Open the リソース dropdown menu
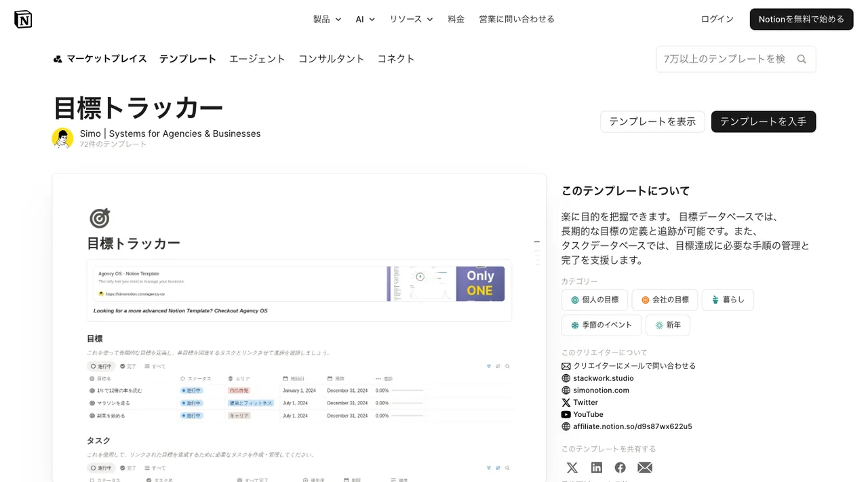Screen dimensions: 868x482 click(411, 19)
